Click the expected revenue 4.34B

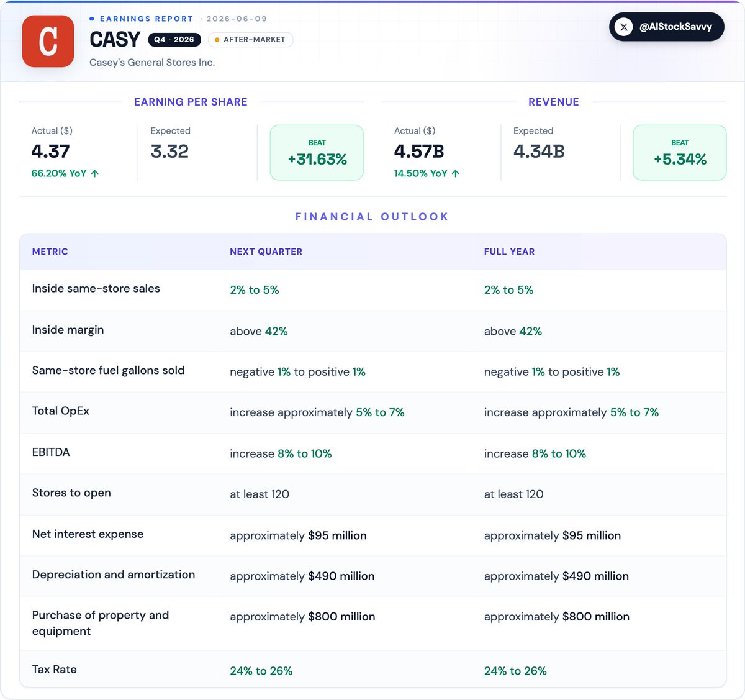(x=539, y=151)
